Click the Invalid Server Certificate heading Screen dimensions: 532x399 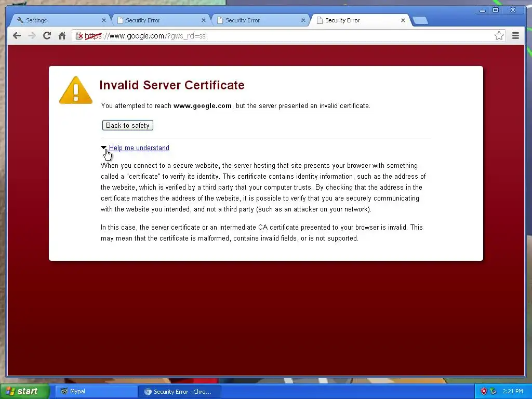(x=172, y=85)
